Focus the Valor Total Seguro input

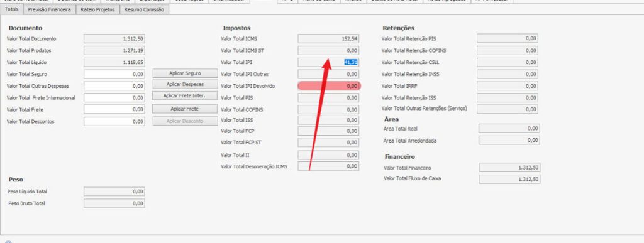tap(114, 75)
